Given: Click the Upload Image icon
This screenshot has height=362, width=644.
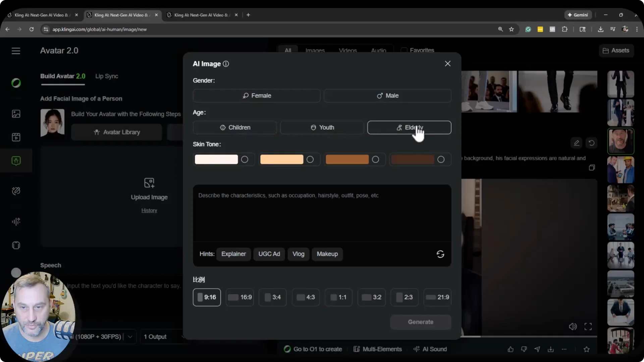Looking at the screenshot, I should pyautogui.click(x=149, y=183).
